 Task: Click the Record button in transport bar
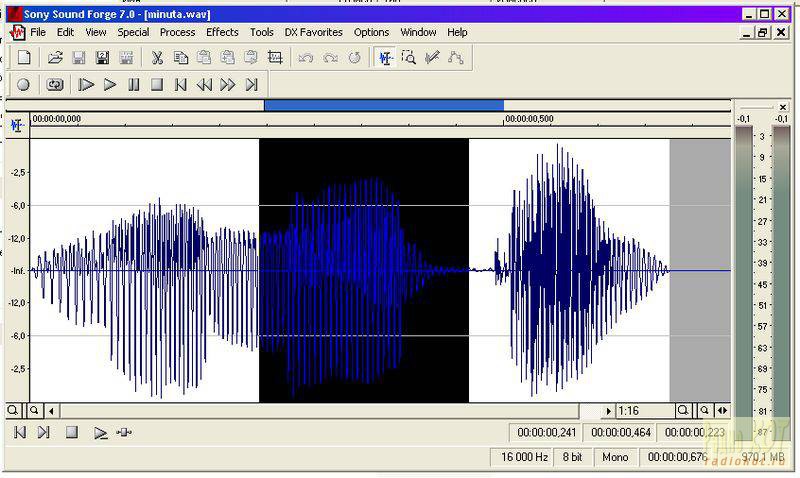(23, 85)
